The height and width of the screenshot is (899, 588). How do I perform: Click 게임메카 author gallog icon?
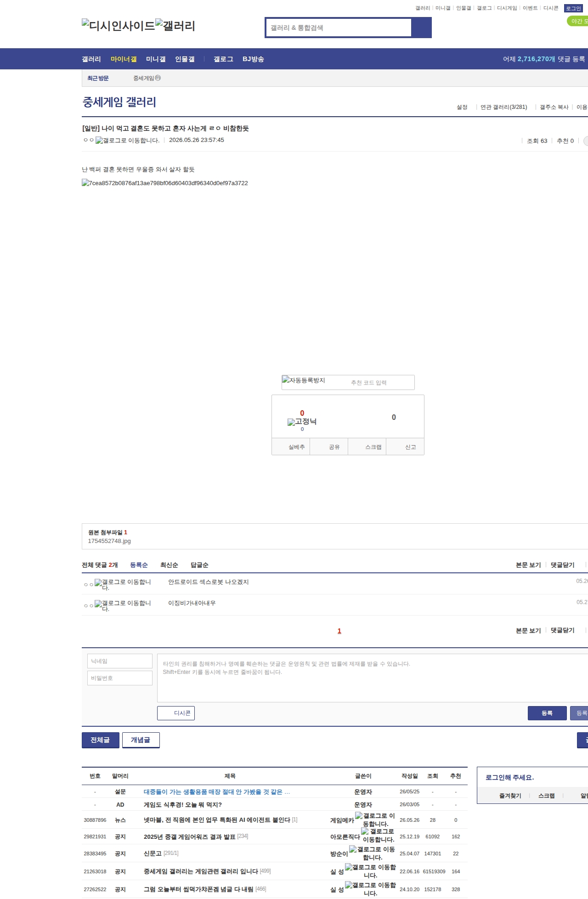pos(375,820)
